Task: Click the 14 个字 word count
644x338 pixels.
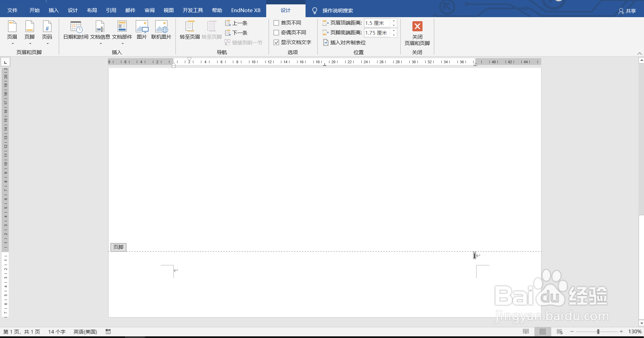Action: (57, 332)
